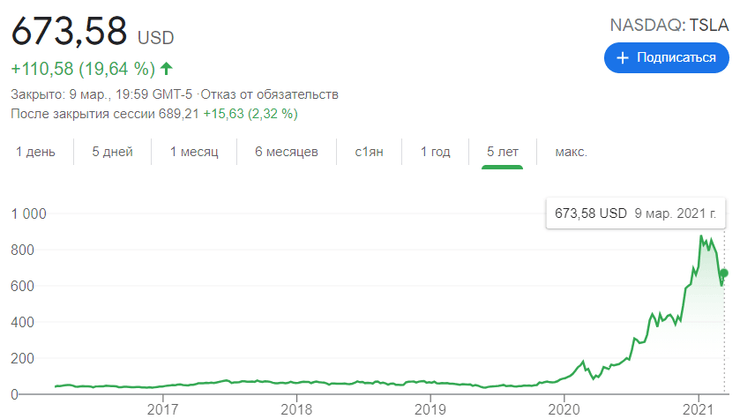
Task: Click the Подписаться subscribe button
Action: (666, 58)
